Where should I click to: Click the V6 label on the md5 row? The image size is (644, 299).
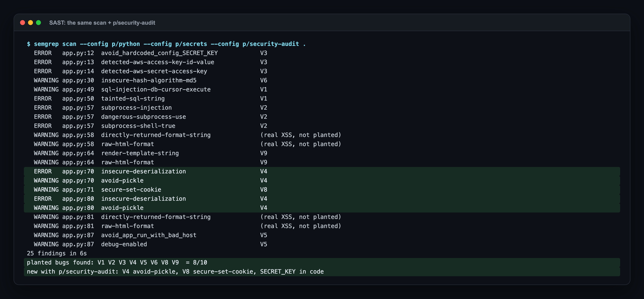click(x=263, y=80)
